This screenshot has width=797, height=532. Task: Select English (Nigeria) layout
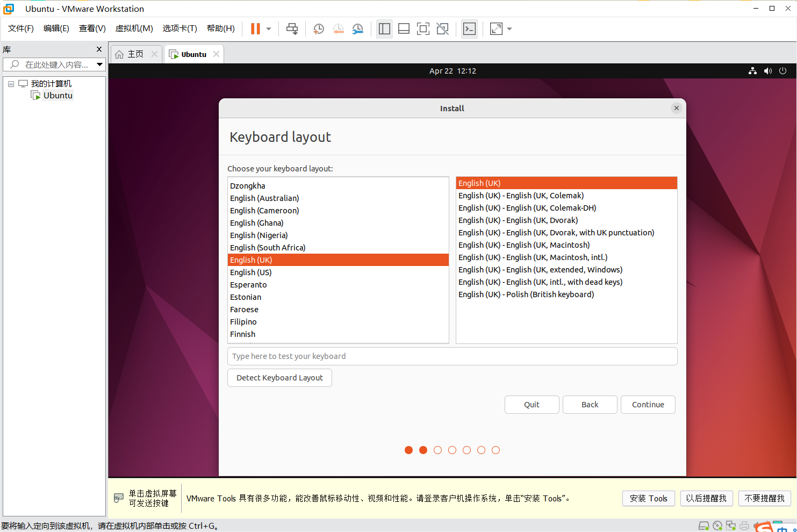[x=338, y=235]
